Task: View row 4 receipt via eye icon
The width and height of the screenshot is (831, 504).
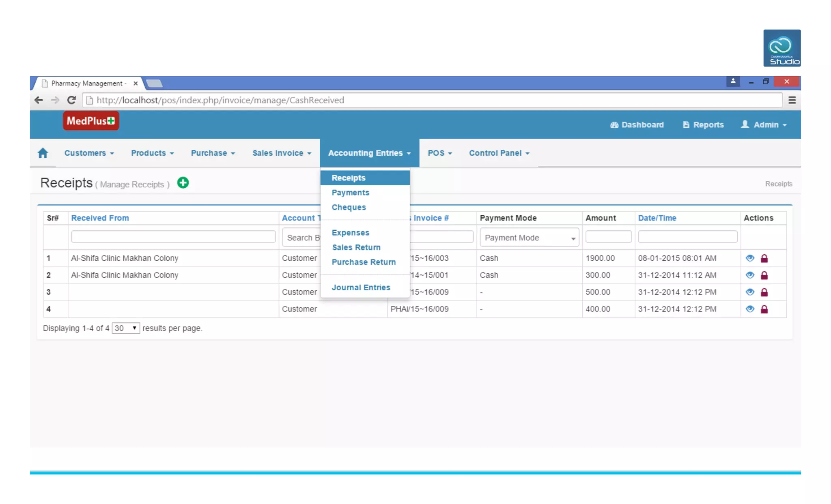Action: click(749, 309)
